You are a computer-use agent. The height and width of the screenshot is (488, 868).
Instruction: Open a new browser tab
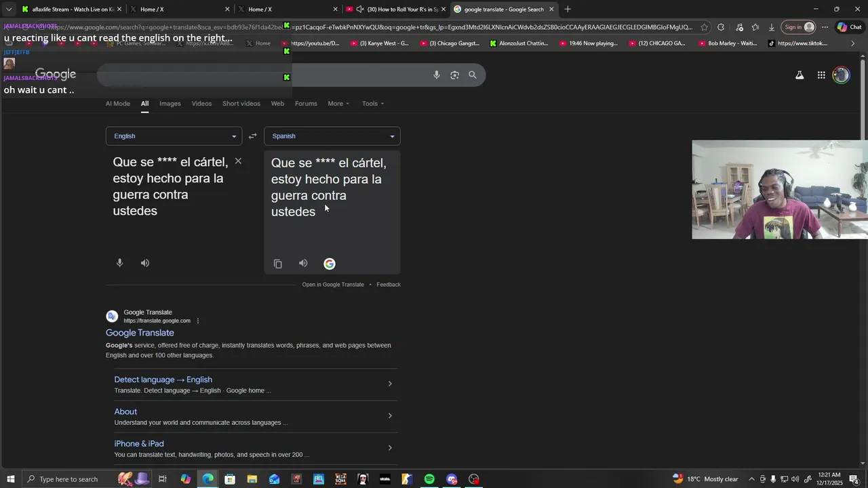pos(568,9)
